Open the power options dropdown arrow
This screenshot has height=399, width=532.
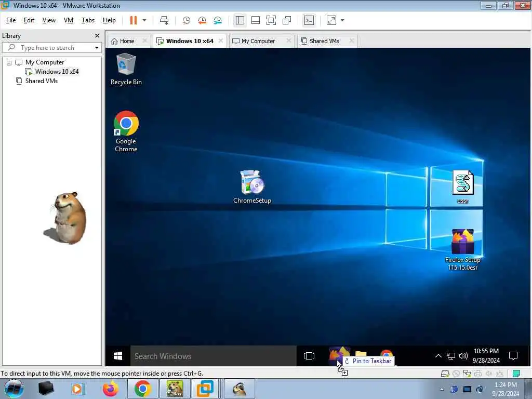tap(144, 20)
